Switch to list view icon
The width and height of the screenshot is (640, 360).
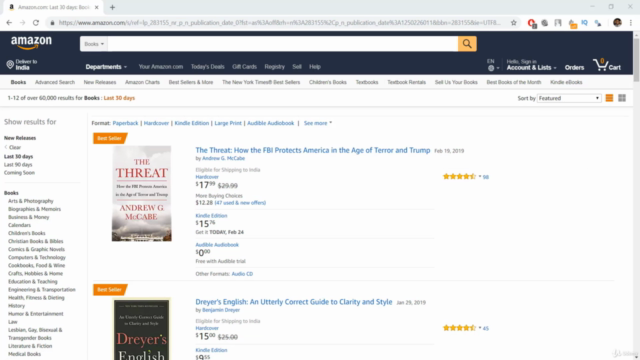(x=609, y=98)
